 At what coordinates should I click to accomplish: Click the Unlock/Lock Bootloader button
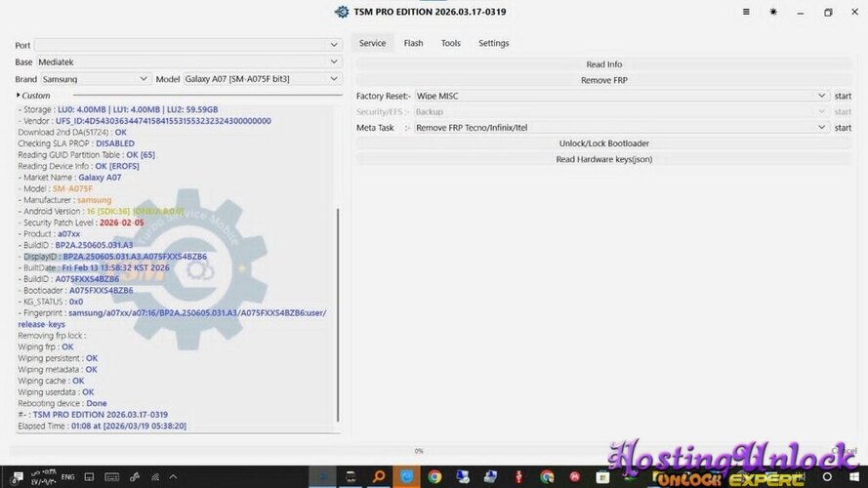[x=603, y=143]
